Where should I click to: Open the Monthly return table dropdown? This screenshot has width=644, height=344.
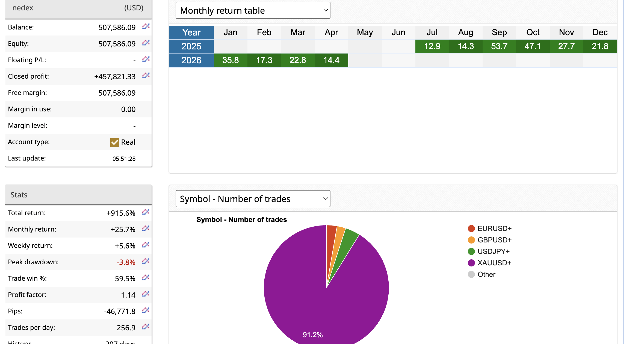pyautogui.click(x=253, y=10)
